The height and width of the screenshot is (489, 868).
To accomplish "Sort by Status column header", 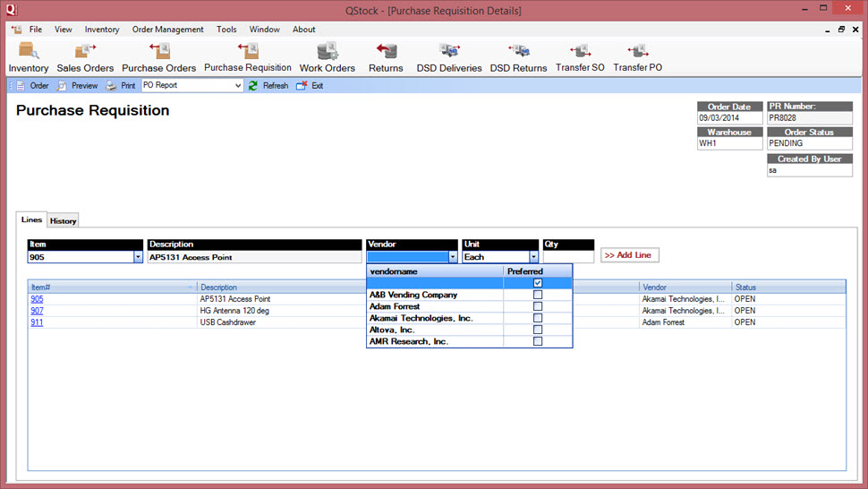I will [788, 287].
